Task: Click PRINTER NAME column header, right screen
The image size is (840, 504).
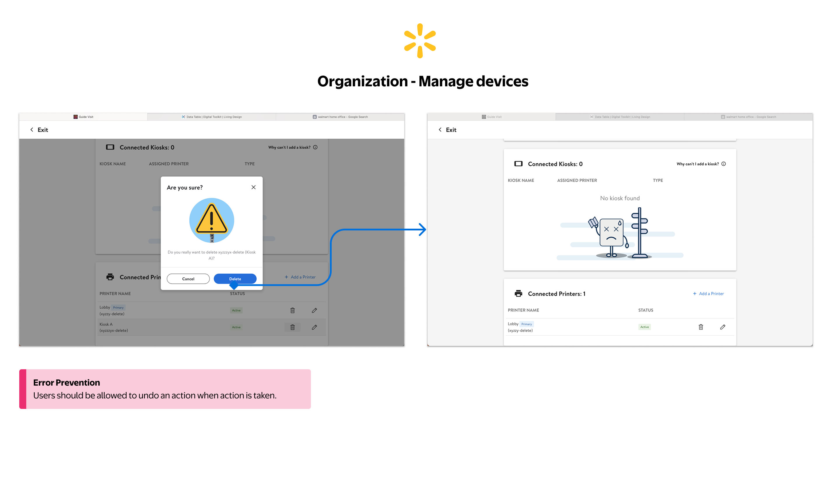Action: pyautogui.click(x=523, y=310)
